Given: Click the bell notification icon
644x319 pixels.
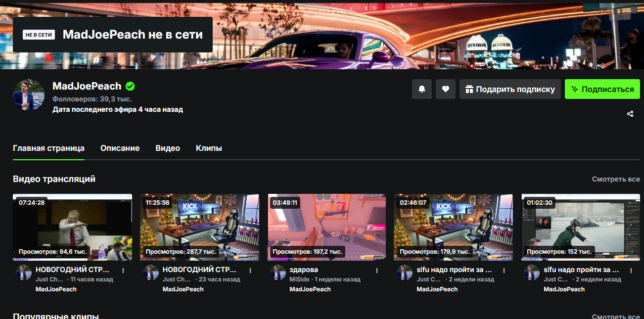Looking at the screenshot, I should 422,89.
